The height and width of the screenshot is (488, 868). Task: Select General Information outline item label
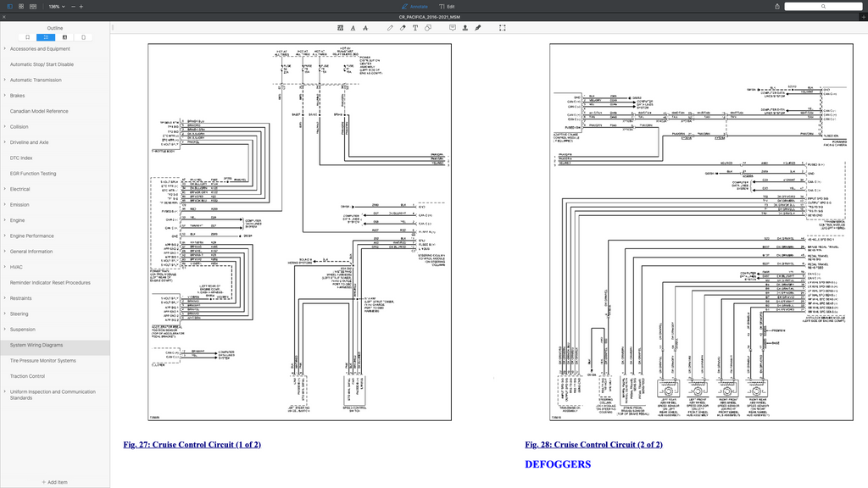31,251
